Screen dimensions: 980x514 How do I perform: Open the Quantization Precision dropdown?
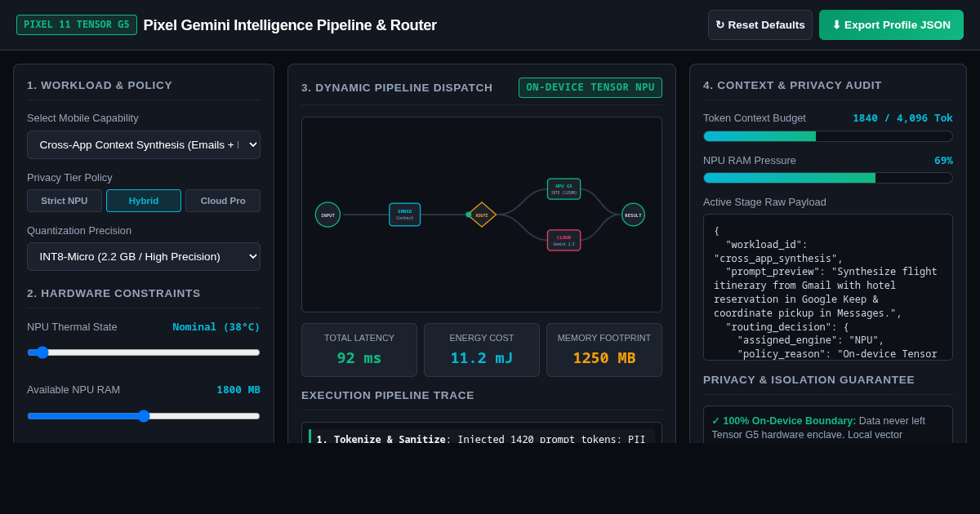tap(144, 256)
